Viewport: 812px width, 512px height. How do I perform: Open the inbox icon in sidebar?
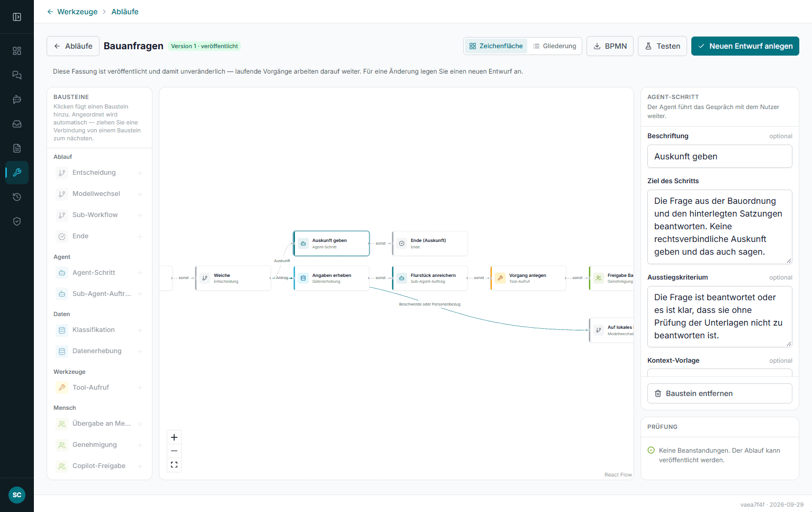pyautogui.click(x=17, y=124)
